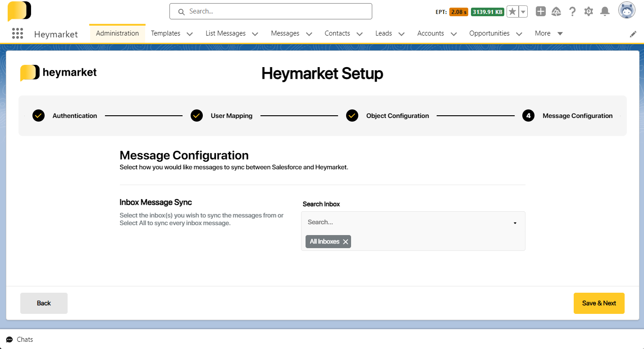Click the Authentication step label
Screen dimensions: 644x349
pos(75,116)
